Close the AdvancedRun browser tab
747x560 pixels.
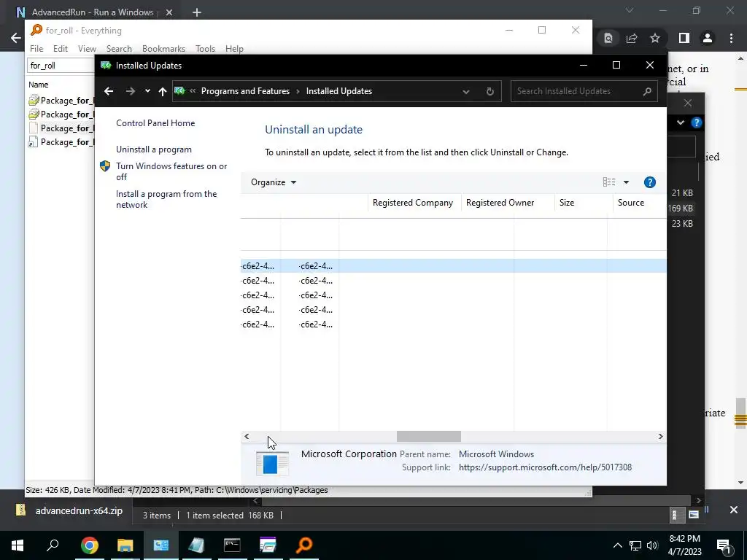[169, 12]
